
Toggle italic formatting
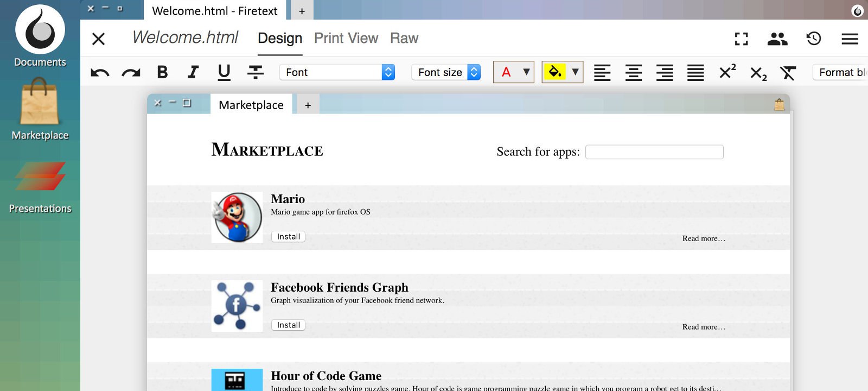193,72
